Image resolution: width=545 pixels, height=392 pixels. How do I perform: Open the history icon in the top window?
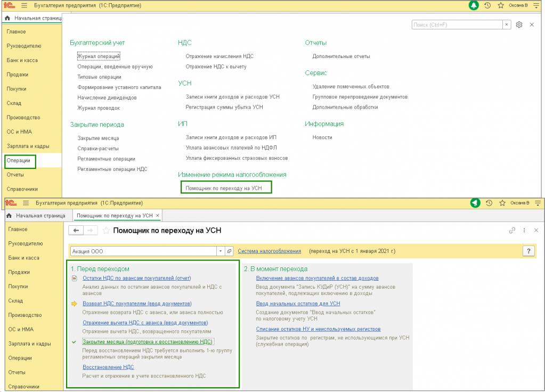(487, 5)
